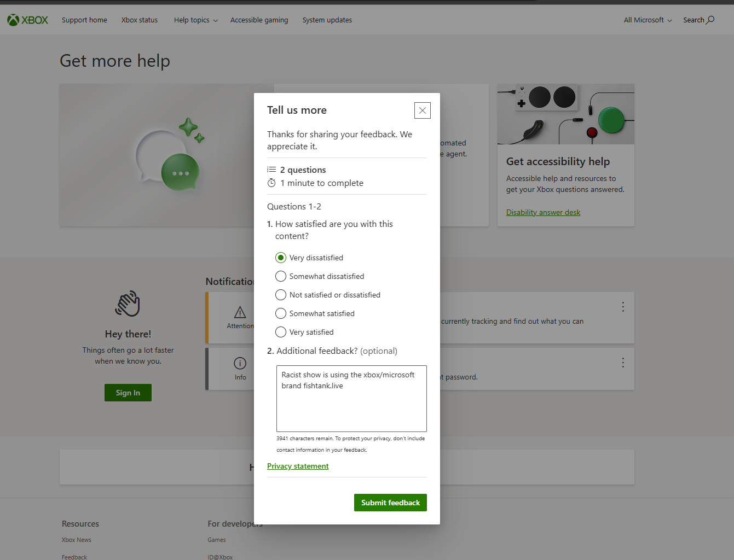Open Xbox status page
The height and width of the screenshot is (560, 734).
click(x=140, y=20)
